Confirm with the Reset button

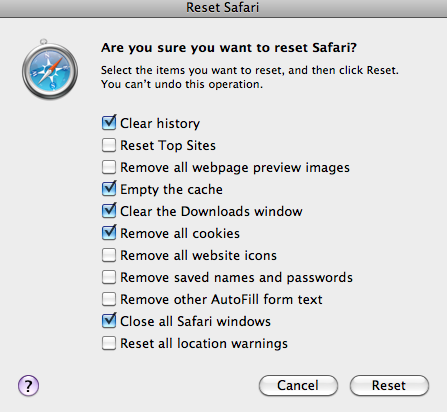[389, 386]
